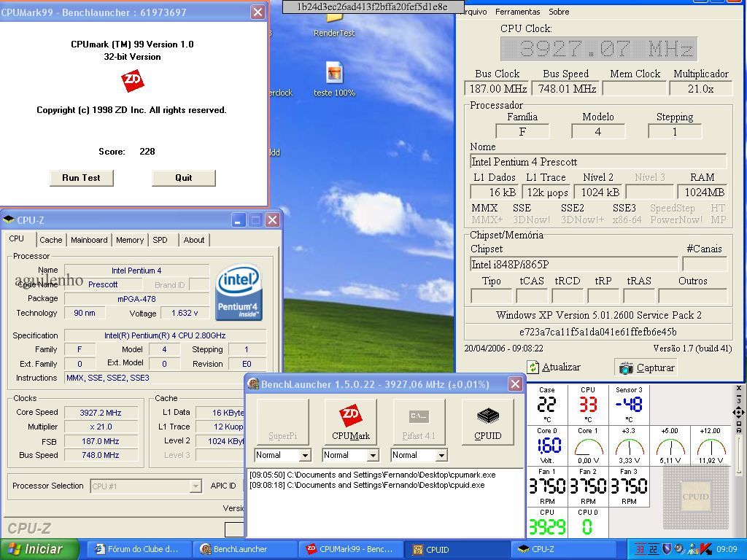Click the four-arrow move icon on sensor panel
This screenshot has height=560, width=747.
(738, 413)
